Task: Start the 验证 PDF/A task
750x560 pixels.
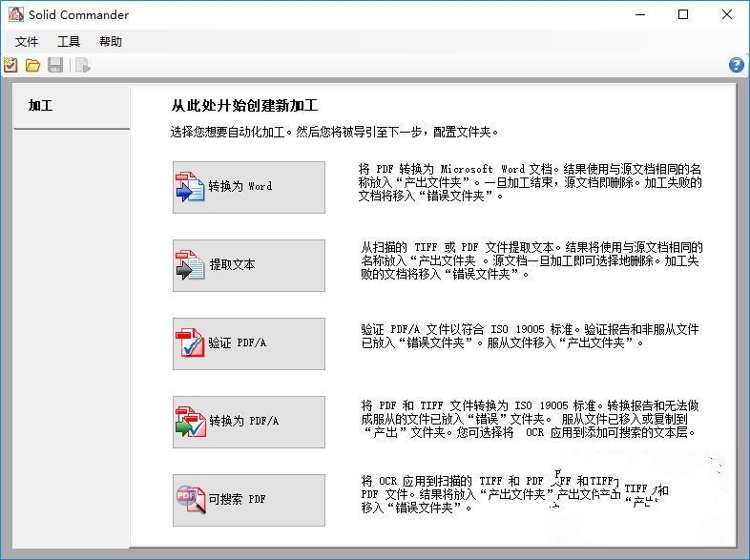Action: pyautogui.click(x=249, y=343)
